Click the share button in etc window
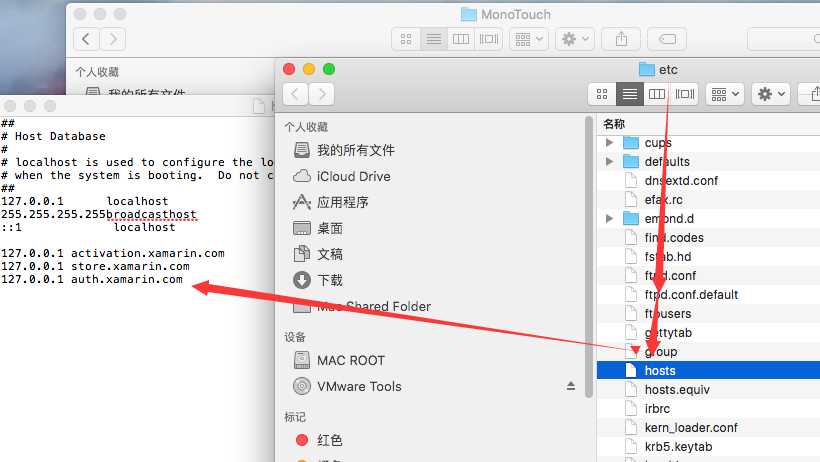 (x=811, y=94)
